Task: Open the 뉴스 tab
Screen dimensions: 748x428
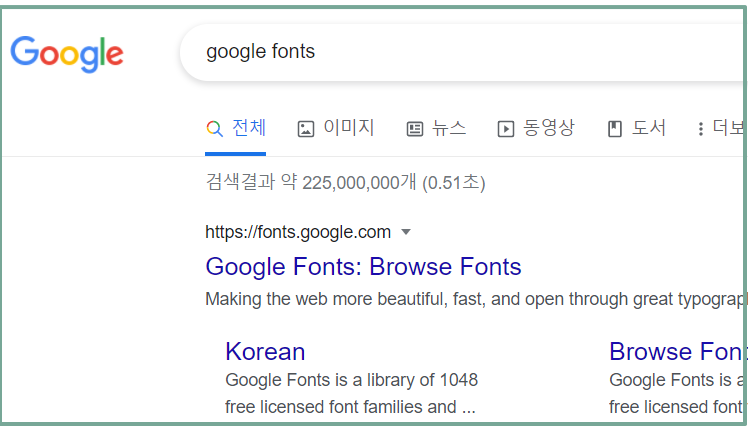Action: point(436,128)
